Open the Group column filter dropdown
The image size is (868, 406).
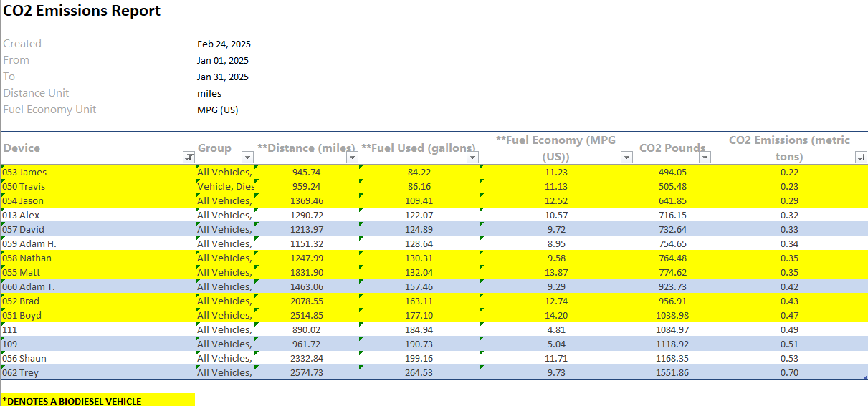[x=248, y=158]
